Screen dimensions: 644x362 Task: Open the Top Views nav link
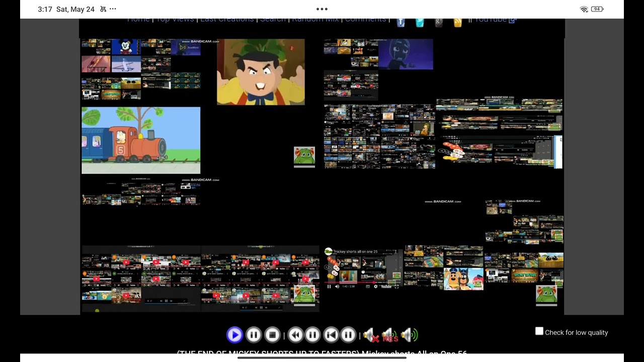tap(175, 20)
